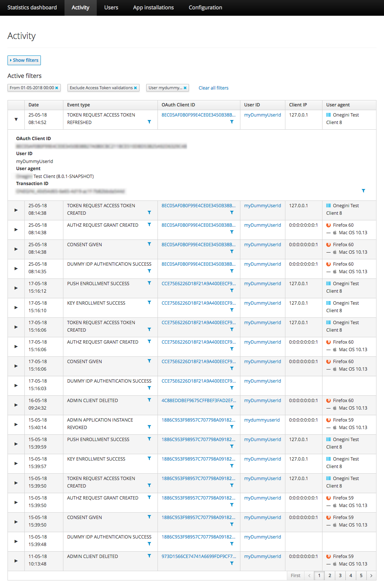Filter client ID 4C88EDDBEF9675 row
Image resolution: width=384 pixels, height=588 pixels.
[x=232, y=407]
